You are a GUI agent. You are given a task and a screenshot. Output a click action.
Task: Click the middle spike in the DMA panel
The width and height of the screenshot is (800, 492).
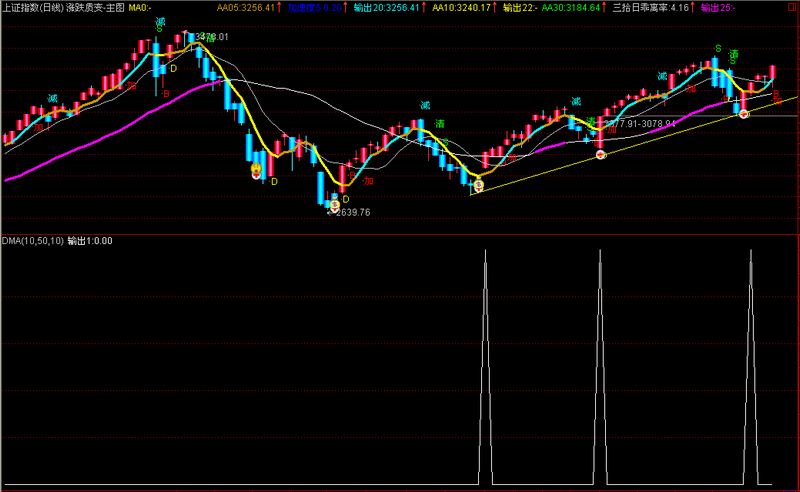tap(600, 366)
